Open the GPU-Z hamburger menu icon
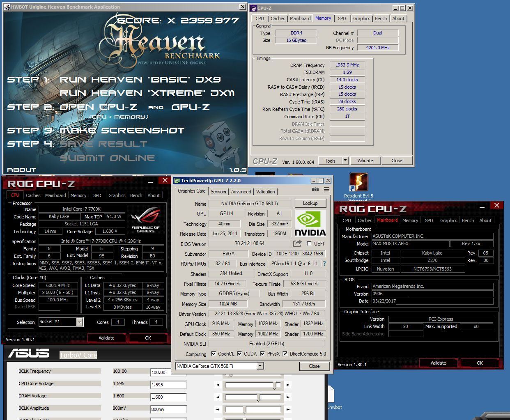 click(326, 190)
